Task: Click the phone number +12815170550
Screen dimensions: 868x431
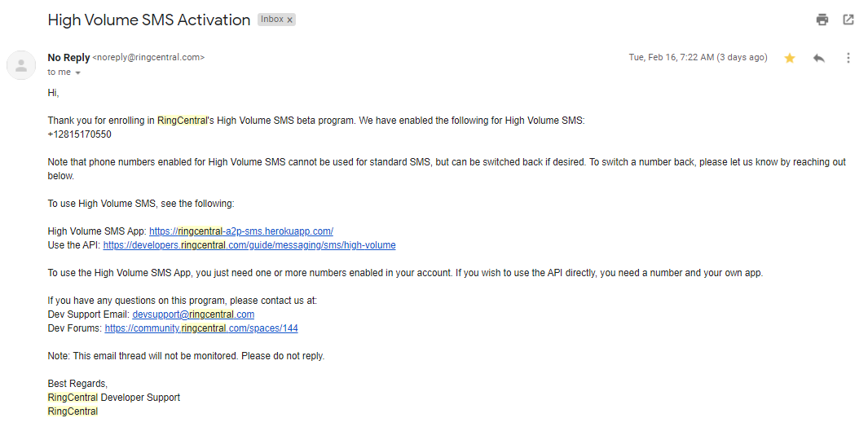Action: tap(79, 134)
